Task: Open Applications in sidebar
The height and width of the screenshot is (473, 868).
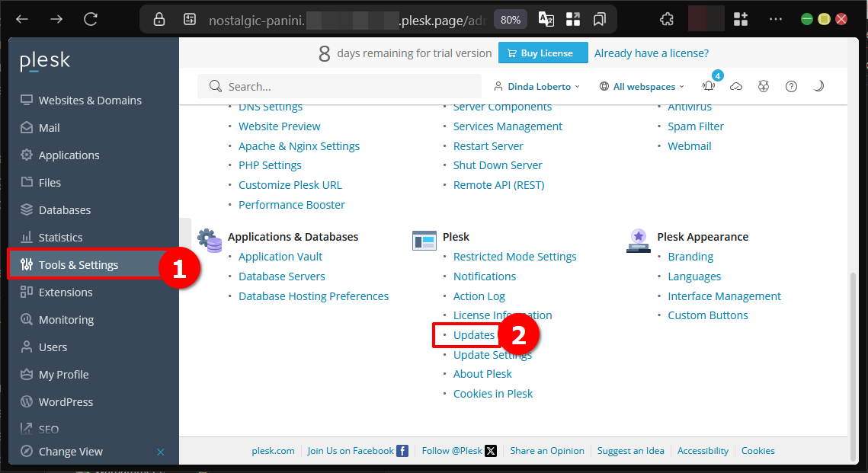Action: (59, 155)
